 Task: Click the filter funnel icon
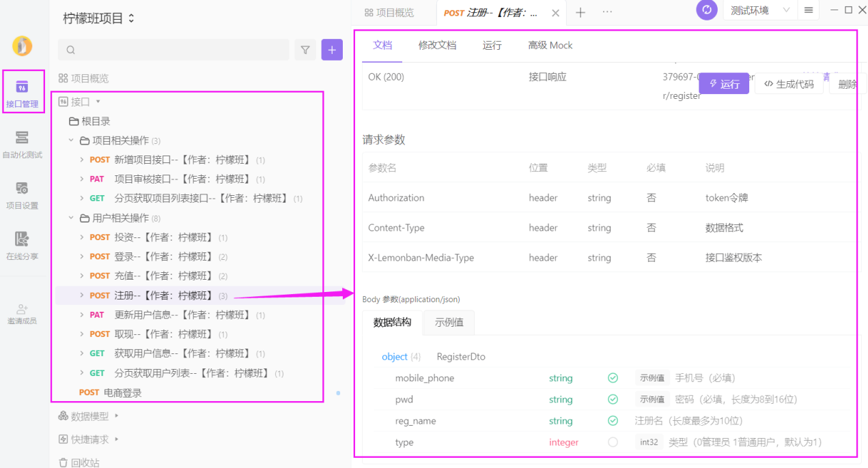(305, 50)
